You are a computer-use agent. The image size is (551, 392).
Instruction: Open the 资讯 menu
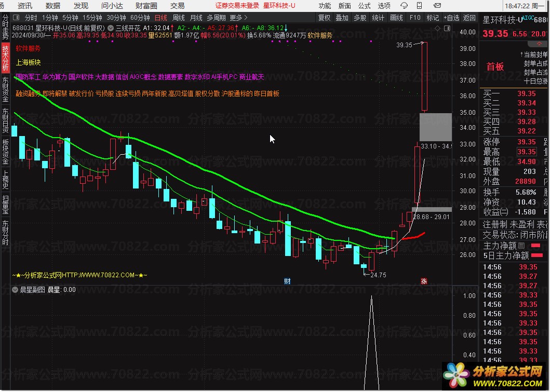coord(25,6)
